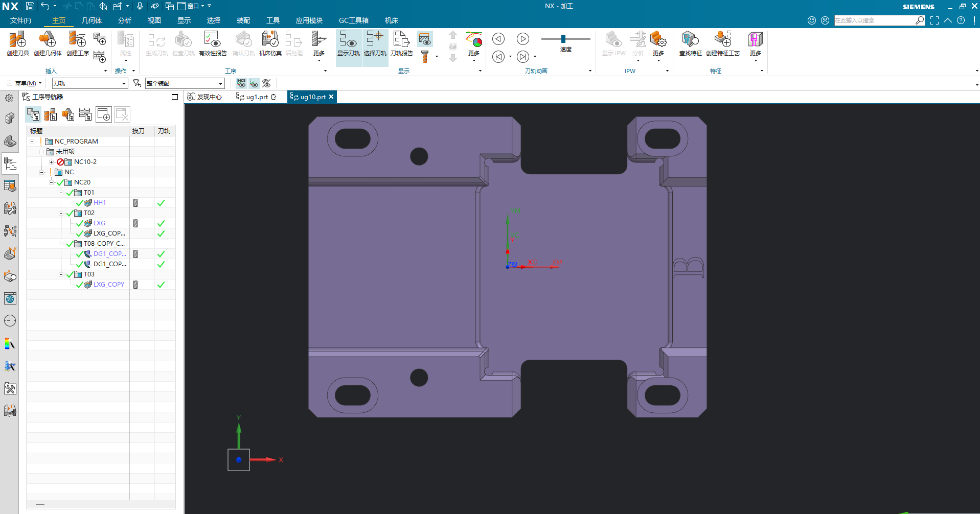Image resolution: width=980 pixels, height=514 pixels.
Task: Select the LXG_COPY operation in the navigator
Action: (x=108, y=285)
